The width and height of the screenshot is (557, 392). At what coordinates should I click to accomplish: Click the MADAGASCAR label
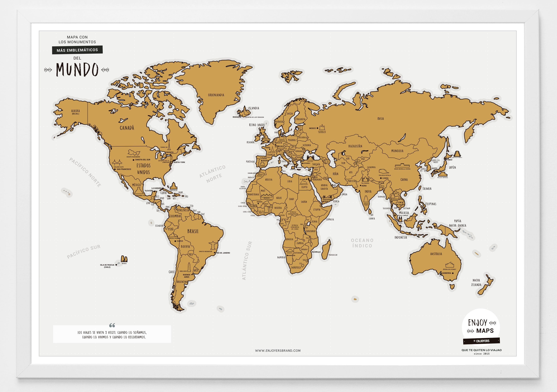(x=333, y=255)
